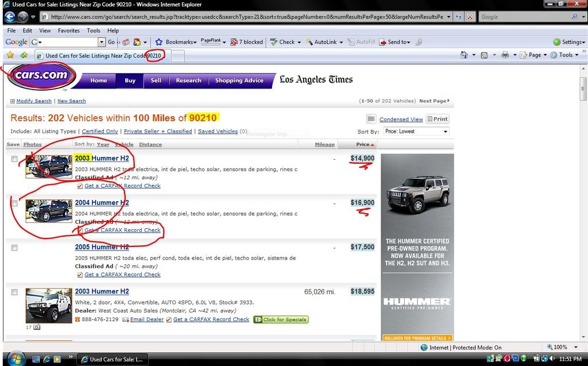588x366 pixels.
Task: Click the RSS Feeds icon in command bar
Action: pyautogui.click(x=484, y=55)
